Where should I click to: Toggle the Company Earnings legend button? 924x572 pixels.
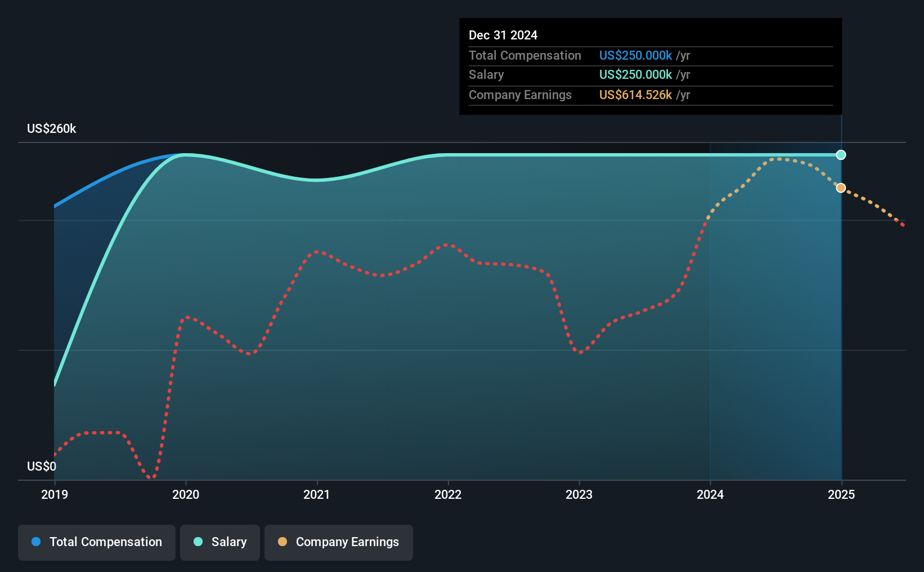coord(339,542)
